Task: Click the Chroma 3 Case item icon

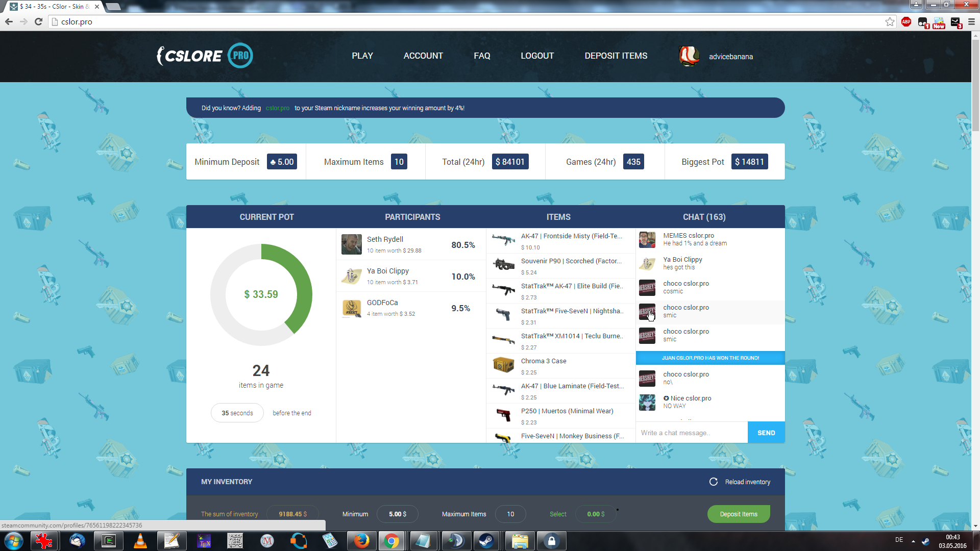Action: [x=503, y=365]
